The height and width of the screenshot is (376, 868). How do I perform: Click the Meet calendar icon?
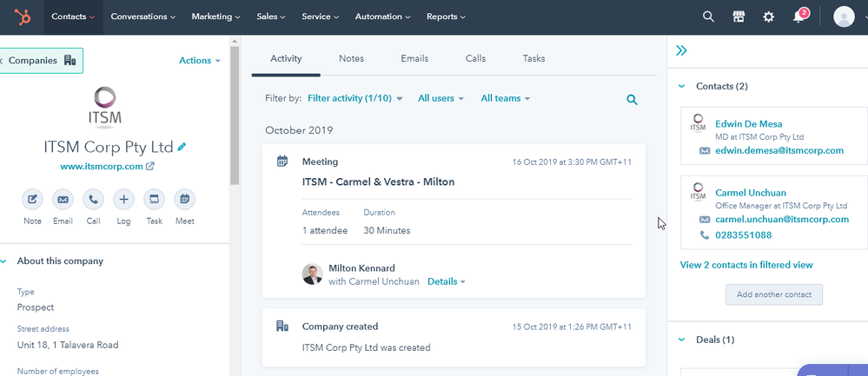tap(184, 200)
